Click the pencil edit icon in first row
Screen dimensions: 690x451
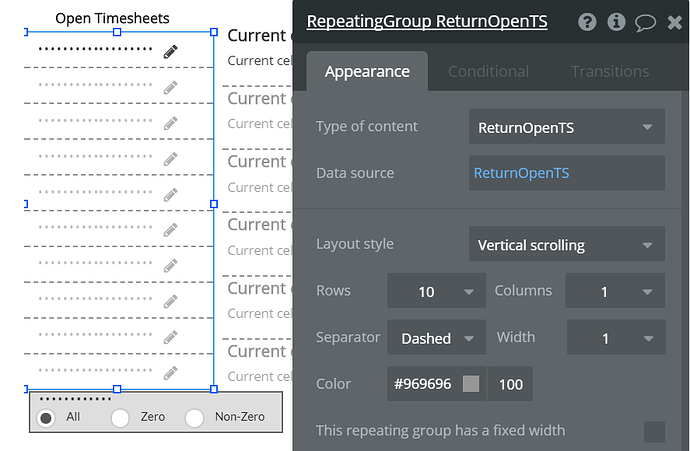click(x=171, y=51)
